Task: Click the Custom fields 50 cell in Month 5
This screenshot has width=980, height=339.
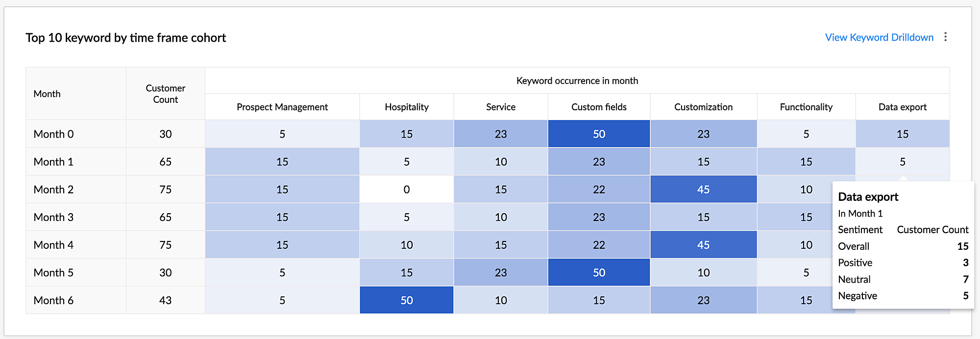Action: click(599, 272)
